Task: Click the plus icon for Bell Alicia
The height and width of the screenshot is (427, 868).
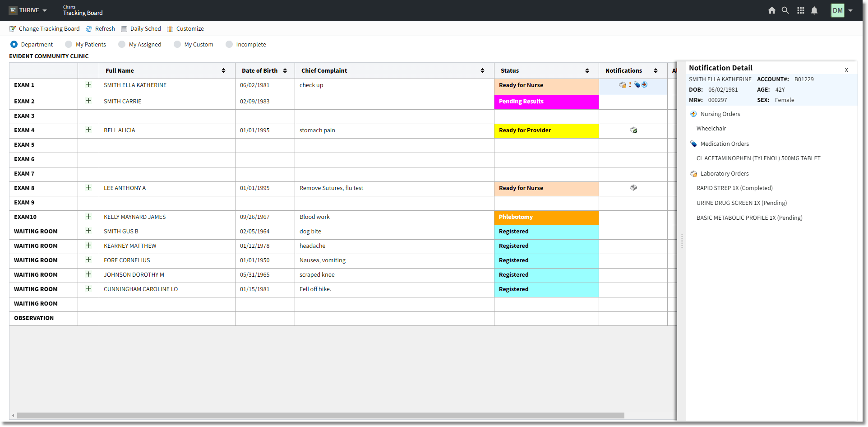Action: tap(88, 130)
